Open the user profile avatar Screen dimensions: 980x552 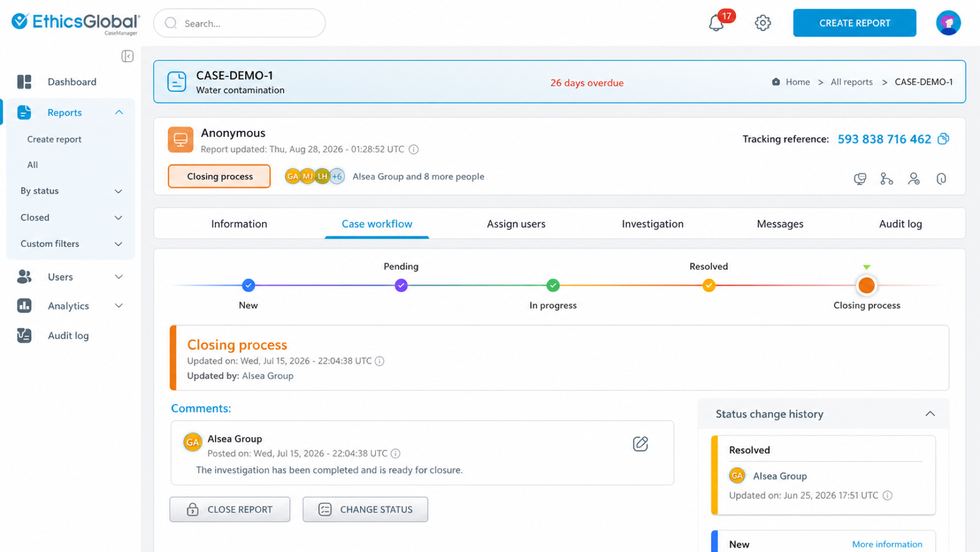(948, 23)
